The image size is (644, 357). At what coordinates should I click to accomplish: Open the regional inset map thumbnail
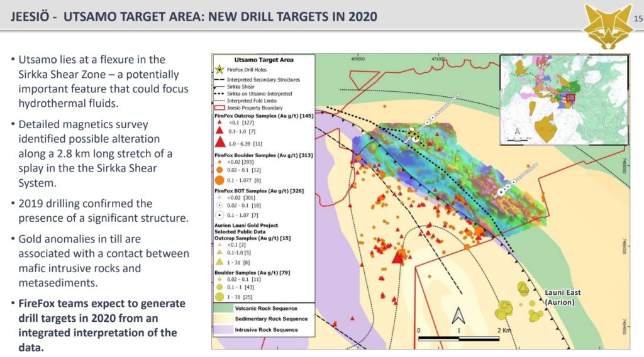[564, 100]
